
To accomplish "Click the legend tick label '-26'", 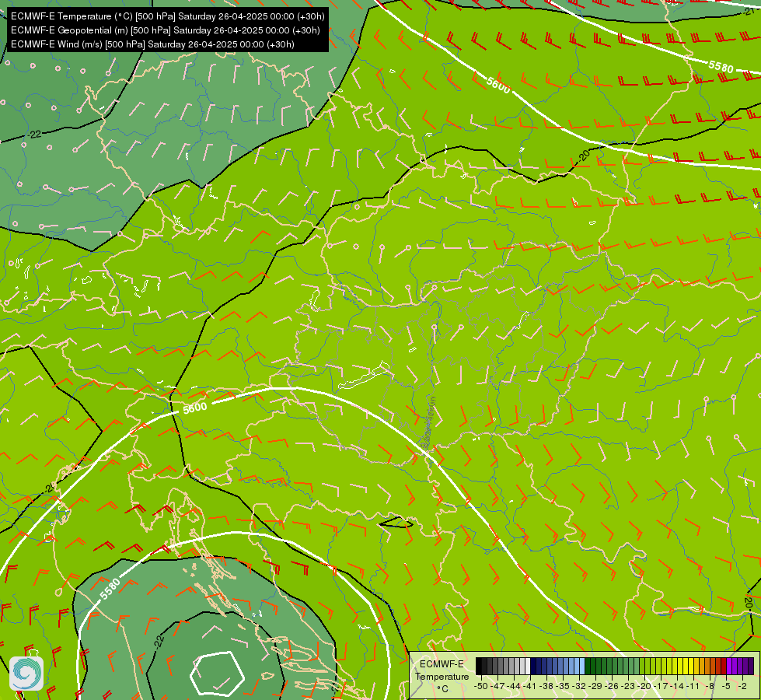I will [612, 686].
